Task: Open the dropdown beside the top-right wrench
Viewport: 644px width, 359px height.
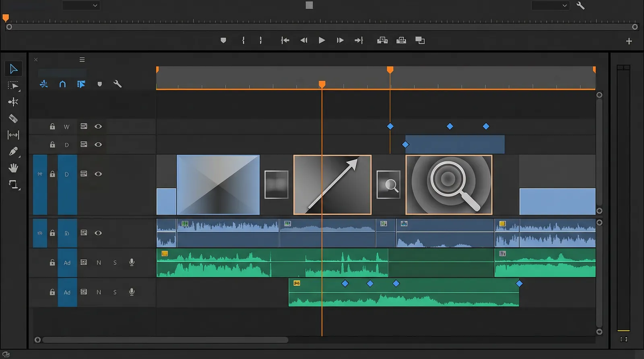Action: (550, 6)
